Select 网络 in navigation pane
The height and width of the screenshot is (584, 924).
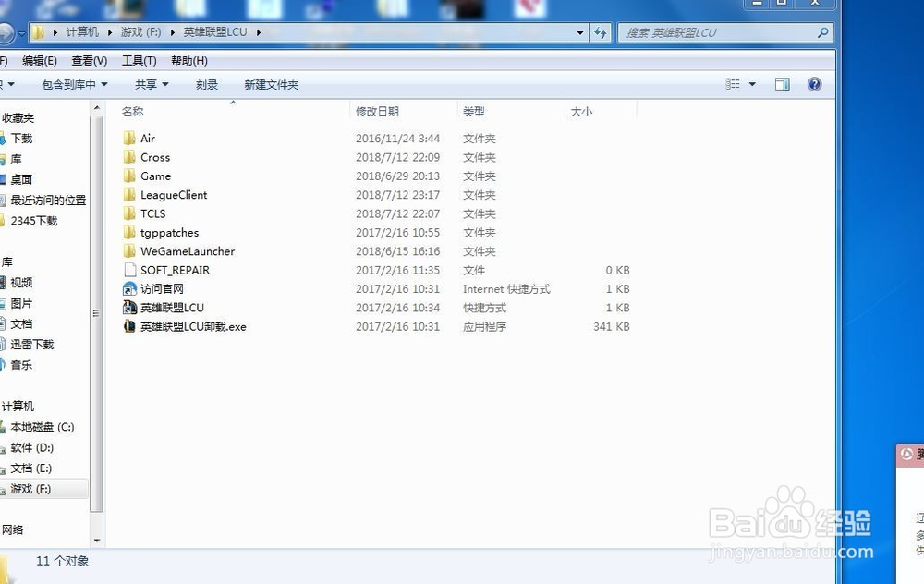click(x=12, y=529)
